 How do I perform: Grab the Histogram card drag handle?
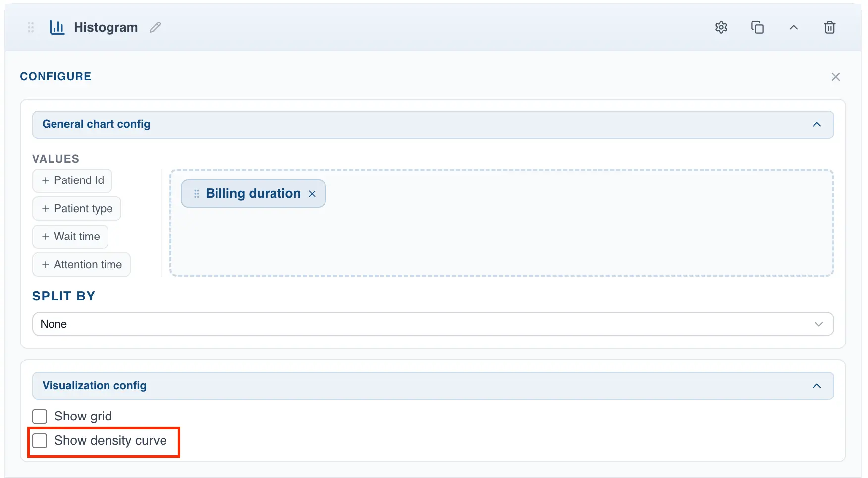click(x=31, y=27)
